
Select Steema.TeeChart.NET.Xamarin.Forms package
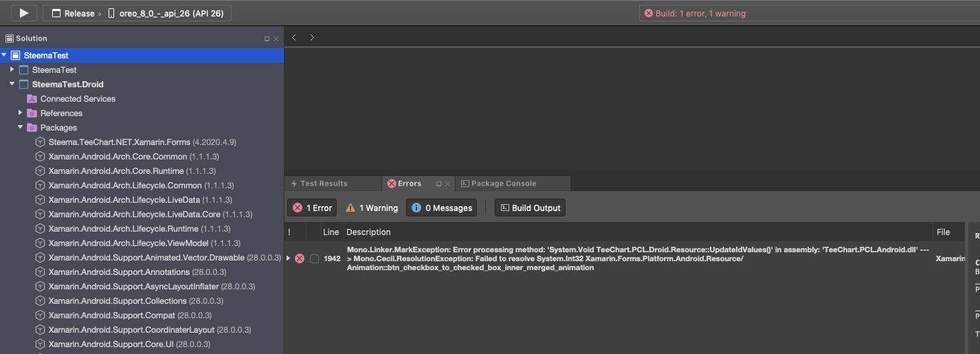click(x=142, y=142)
